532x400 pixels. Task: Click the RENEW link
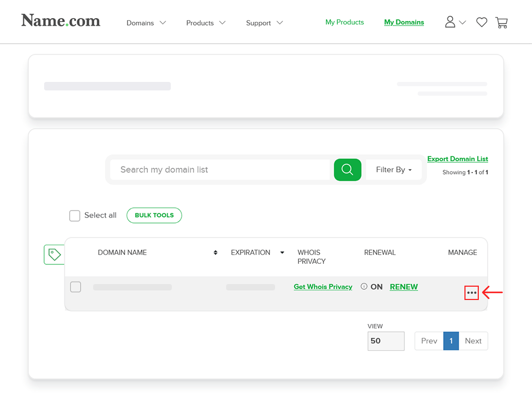click(x=404, y=287)
